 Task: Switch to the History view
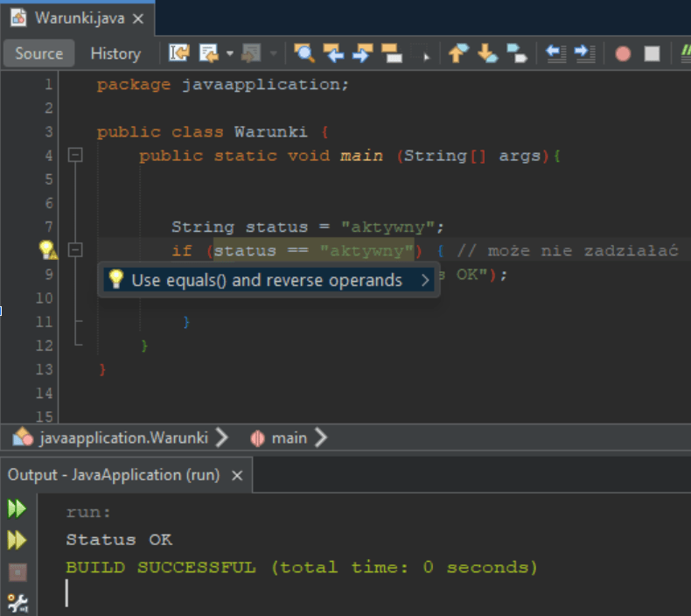click(115, 53)
